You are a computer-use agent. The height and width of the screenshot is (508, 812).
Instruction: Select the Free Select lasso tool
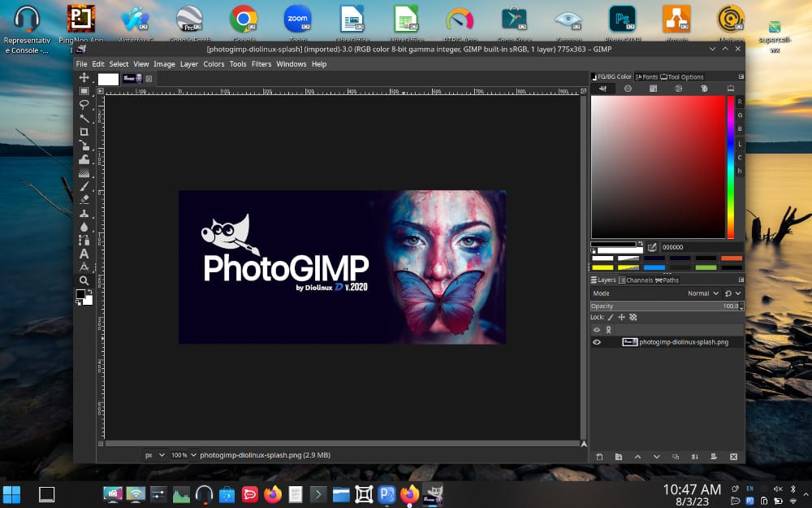click(x=84, y=105)
